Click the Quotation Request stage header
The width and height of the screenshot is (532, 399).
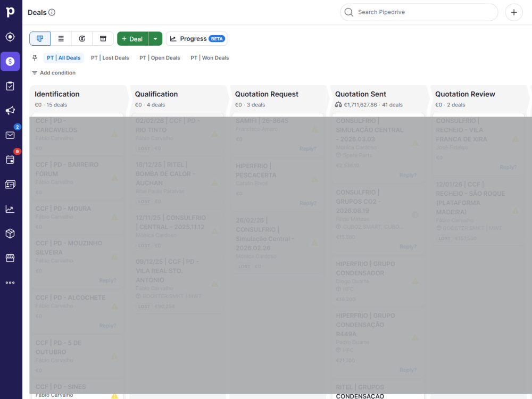pos(267,94)
